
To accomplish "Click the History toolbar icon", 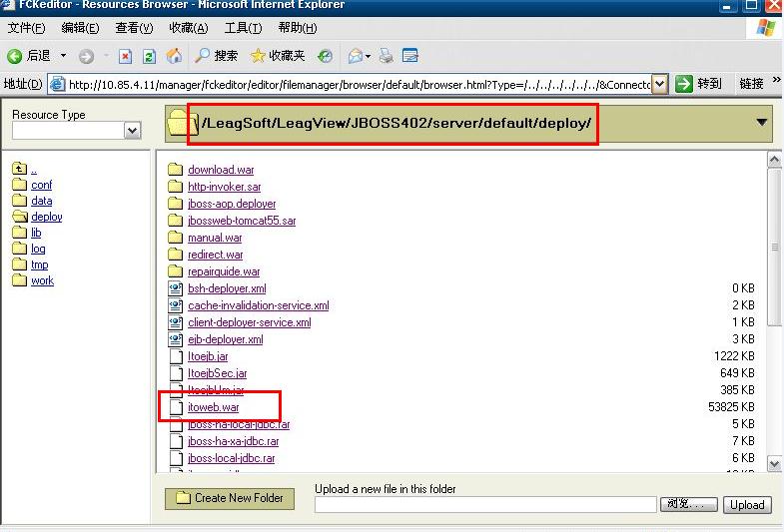I will coord(325,56).
